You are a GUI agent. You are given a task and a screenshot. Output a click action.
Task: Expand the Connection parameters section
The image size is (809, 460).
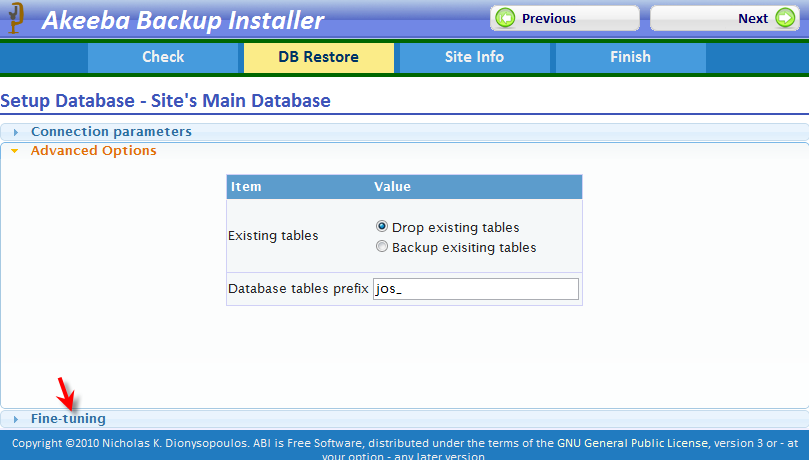(x=404, y=132)
